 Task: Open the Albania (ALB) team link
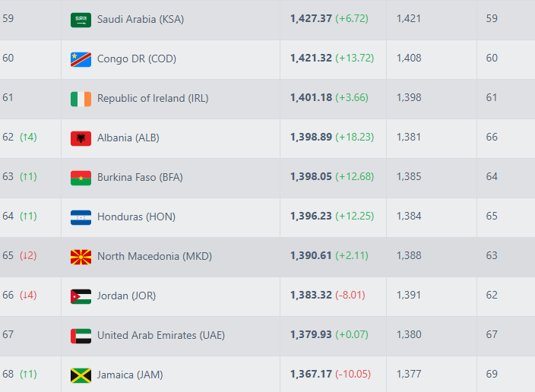[x=128, y=138]
